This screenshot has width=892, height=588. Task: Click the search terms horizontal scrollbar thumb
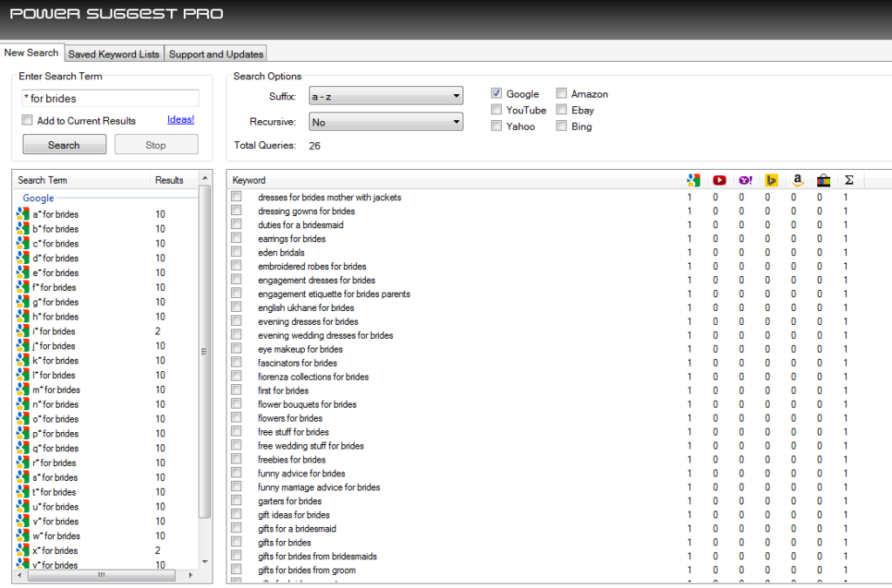coord(102,575)
